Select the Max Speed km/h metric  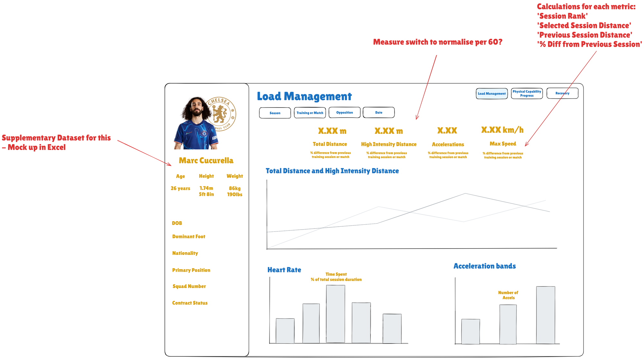[502, 130]
